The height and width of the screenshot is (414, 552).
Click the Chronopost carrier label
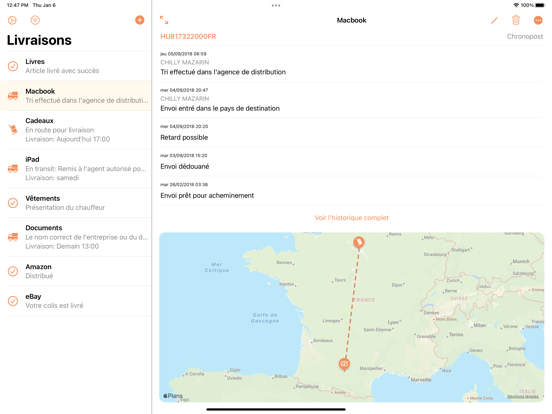click(x=525, y=37)
